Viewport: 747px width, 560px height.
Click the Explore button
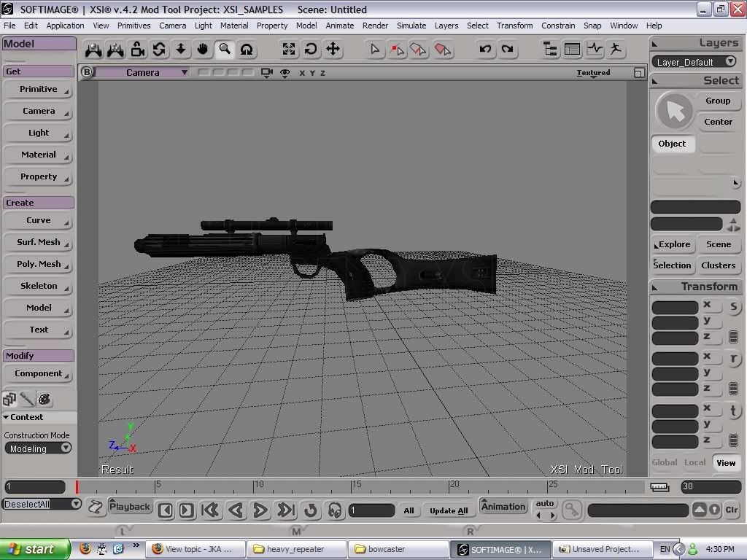(x=672, y=244)
